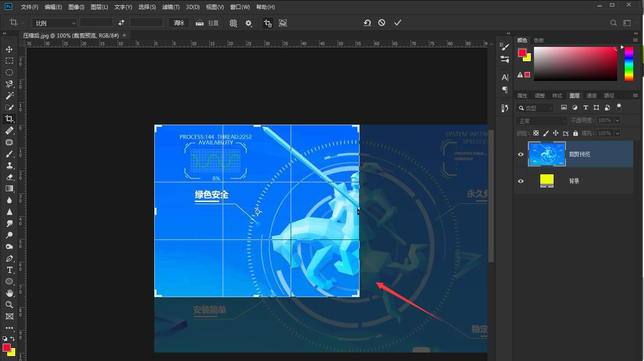Select the Move tool
The width and height of the screenshot is (644, 361).
pos(9,49)
